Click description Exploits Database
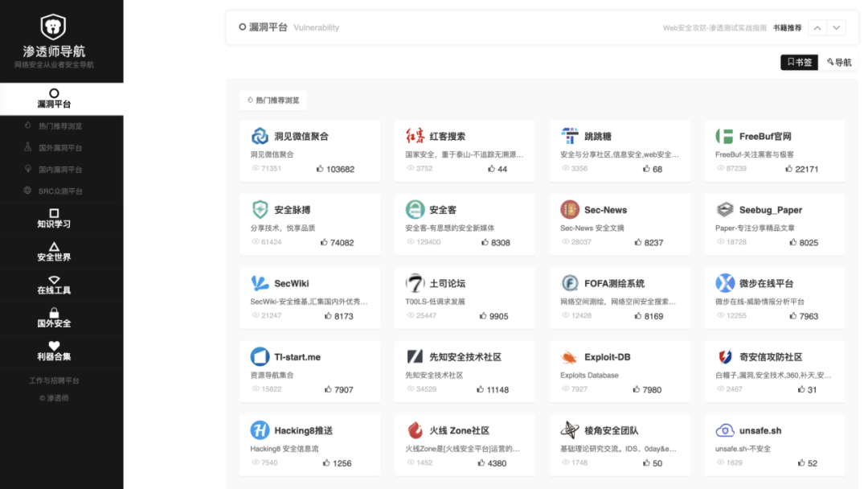The image size is (868, 489). [589, 376]
